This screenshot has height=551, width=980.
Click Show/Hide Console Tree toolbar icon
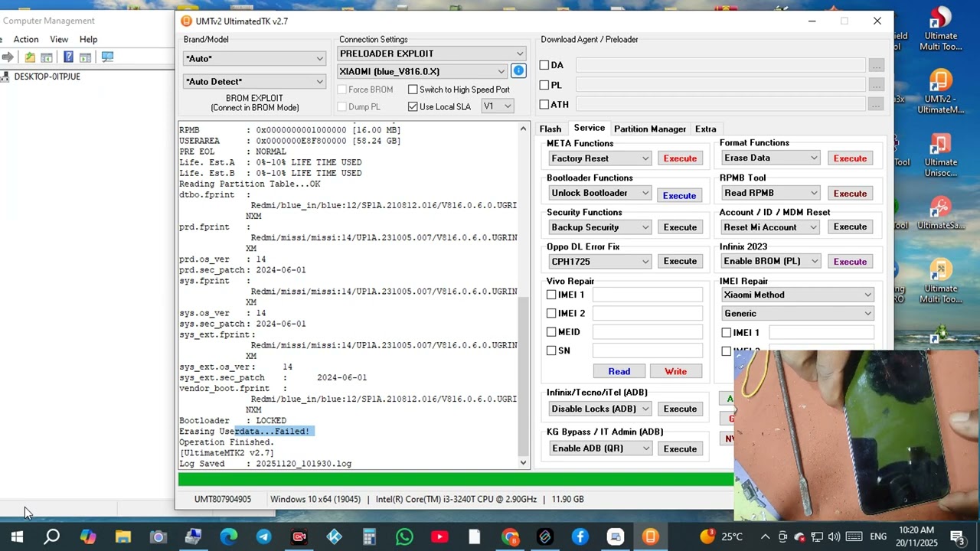(47, 57)
